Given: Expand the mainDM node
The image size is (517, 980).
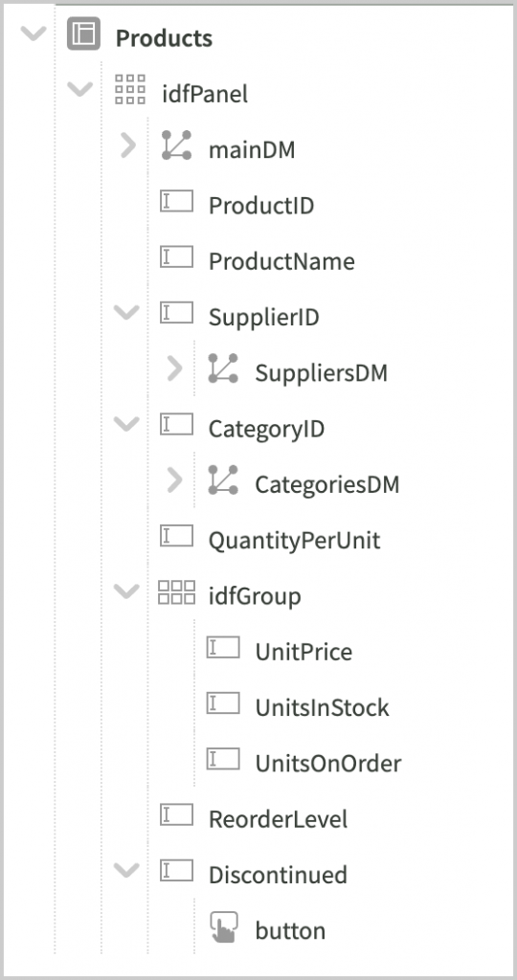Looking at the screenshot, I should pyautogui.click(x=127, y=145).
